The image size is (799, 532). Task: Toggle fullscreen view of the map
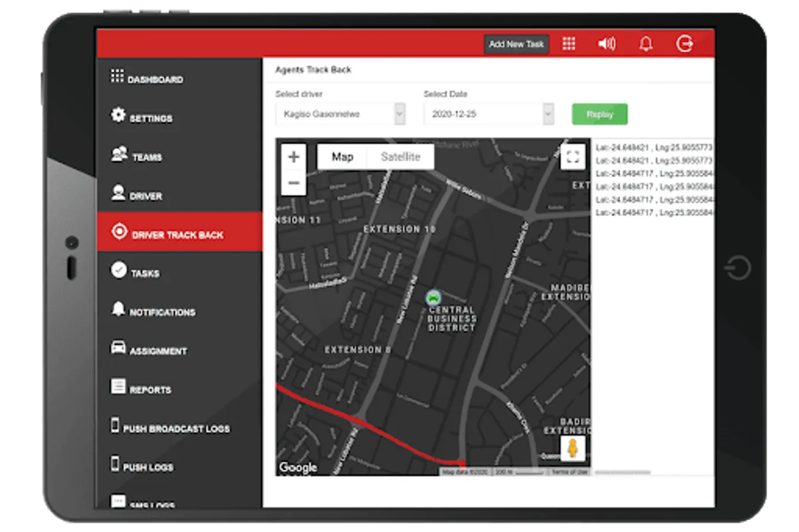[x=572, y=157]
